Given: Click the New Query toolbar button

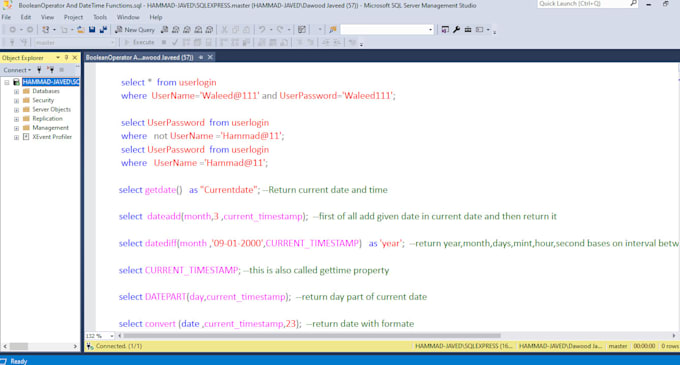Looking at the screenshot, I should point(135,29).
